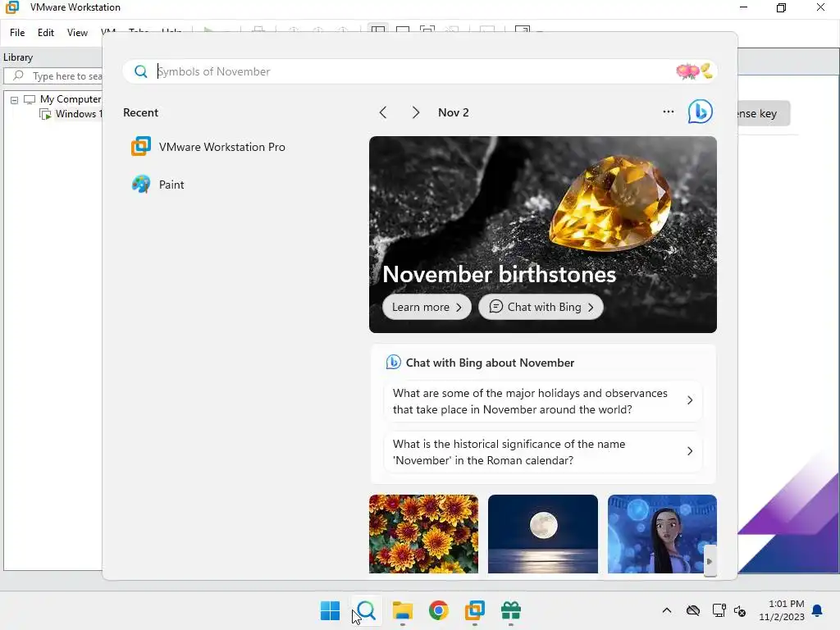This screenshot has height=630, width=840.
Task: Click the Nov 2 date label
Action: pyautogui.click(x=453, y=112)
